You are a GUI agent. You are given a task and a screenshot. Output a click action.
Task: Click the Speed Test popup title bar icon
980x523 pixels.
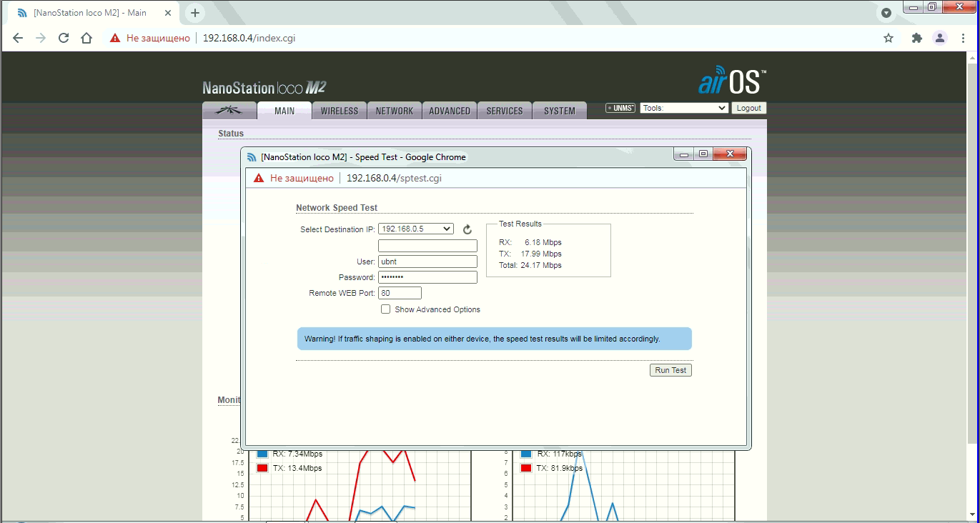pyautogui.click(x=252, y=157)
